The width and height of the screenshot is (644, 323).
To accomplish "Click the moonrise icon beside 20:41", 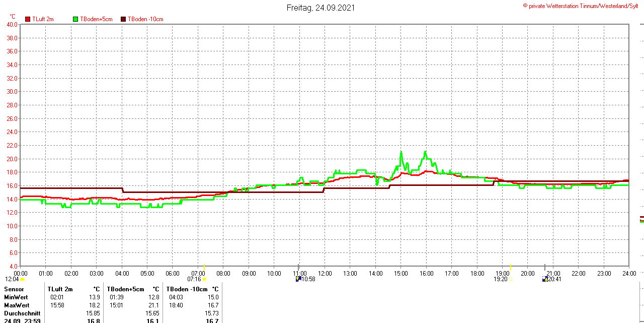I will click(544, 279).
